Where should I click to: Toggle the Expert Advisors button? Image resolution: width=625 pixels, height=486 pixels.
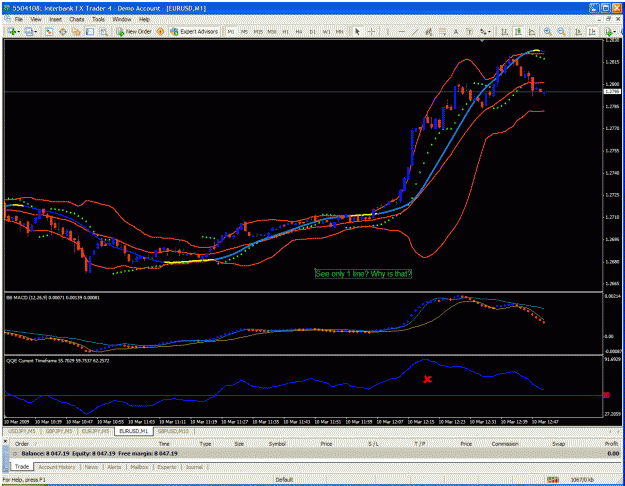(194, 31)
